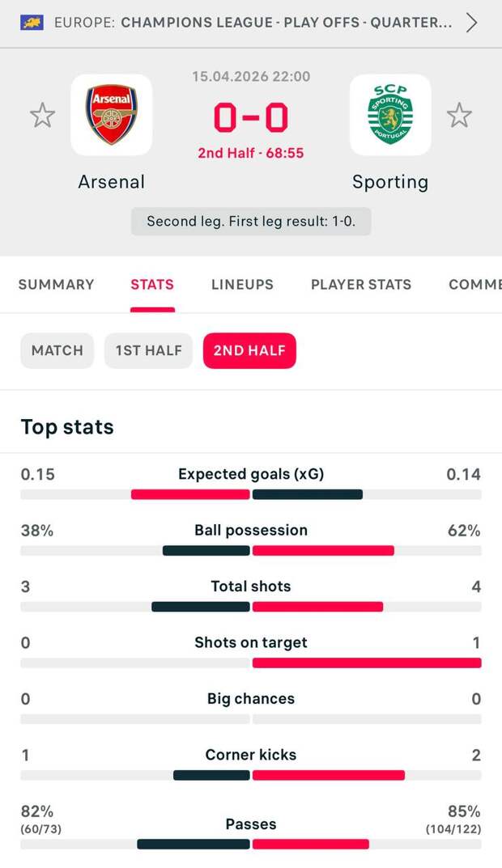
Task: Switch to the Summary tab
Action: pos(56,285)
